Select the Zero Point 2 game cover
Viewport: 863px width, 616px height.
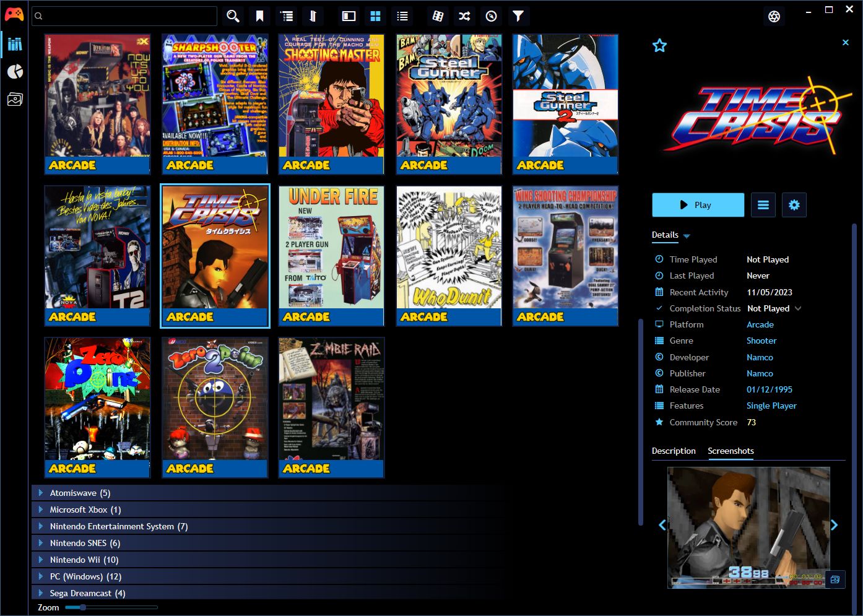click(215, 407)
